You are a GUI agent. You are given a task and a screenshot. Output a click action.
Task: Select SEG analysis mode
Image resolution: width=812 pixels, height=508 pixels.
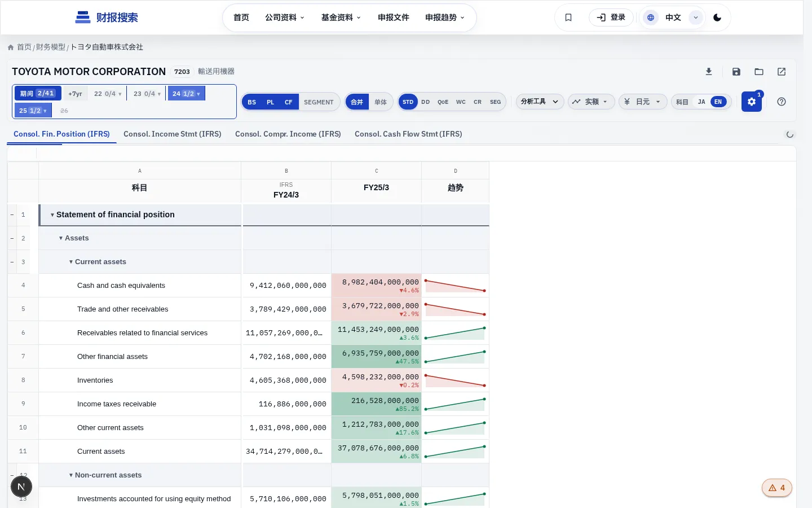(495, 102)
